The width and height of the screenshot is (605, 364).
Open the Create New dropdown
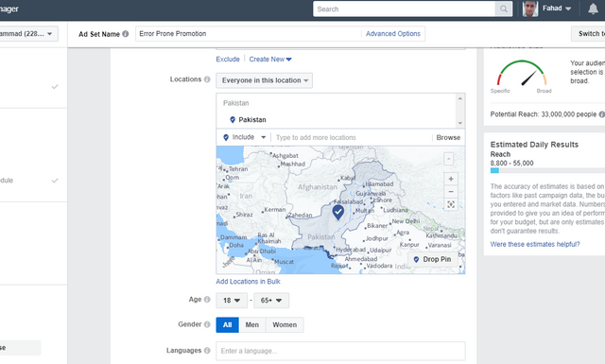(x=270, y=59)
